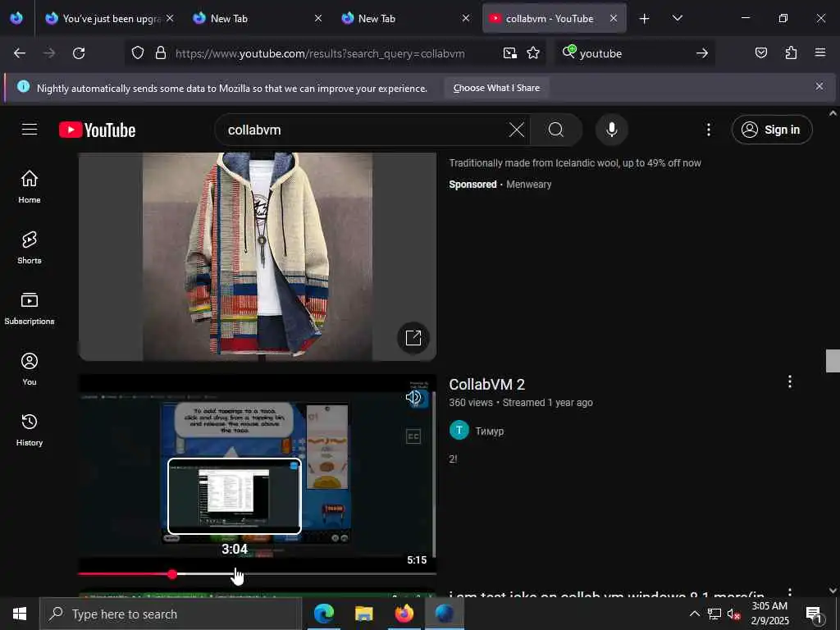Open ad external link icon on hoodie image
Viewport: 840px width, 630px height.
(x=413, y=337)
